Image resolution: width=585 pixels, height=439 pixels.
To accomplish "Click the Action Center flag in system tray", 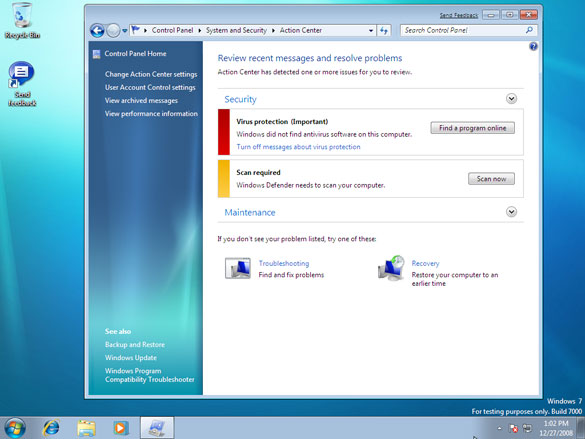I will pyautogui.click(x=513, y=428).
